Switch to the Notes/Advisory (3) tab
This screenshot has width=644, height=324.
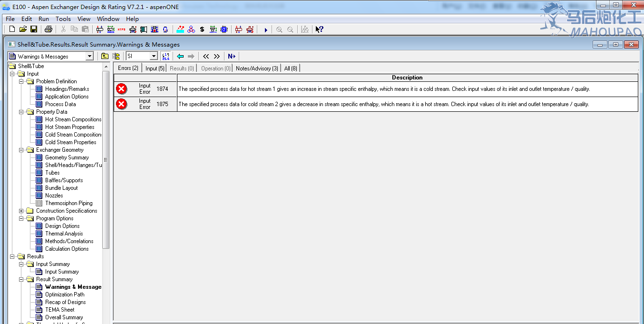(x=257, y=69)
